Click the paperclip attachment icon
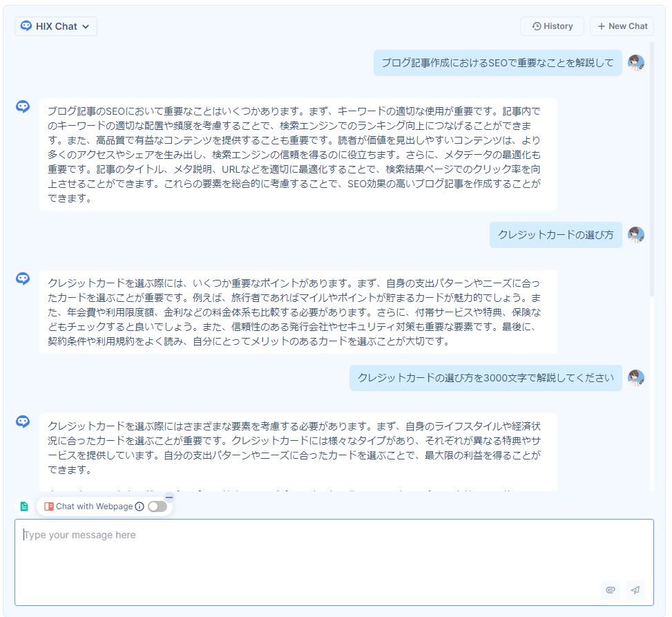The height and width of the screenshot is (617, 672). click(611, 590)
